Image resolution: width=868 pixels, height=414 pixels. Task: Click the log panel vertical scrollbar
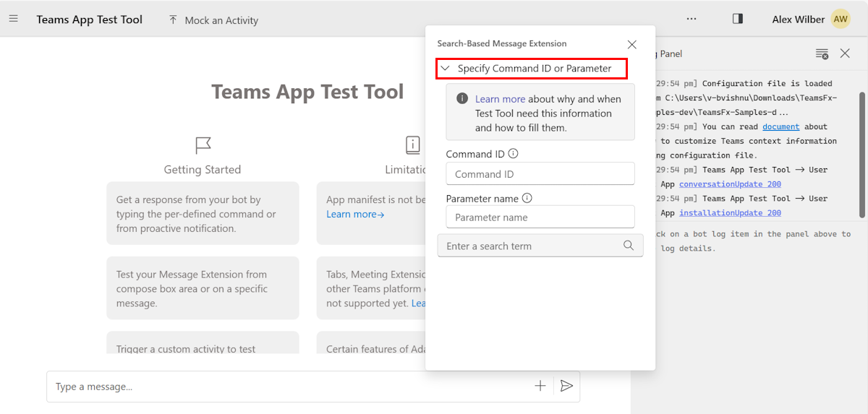point(861,154)
